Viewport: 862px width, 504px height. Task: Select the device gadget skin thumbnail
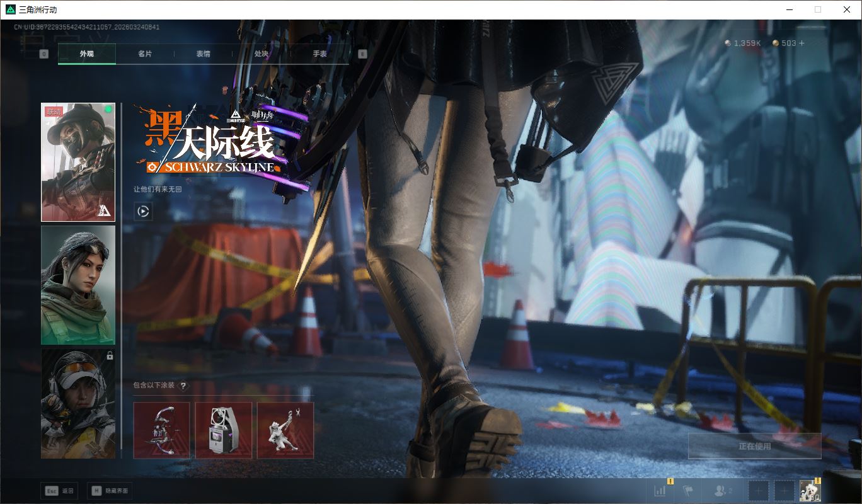(x=223, y=430)
